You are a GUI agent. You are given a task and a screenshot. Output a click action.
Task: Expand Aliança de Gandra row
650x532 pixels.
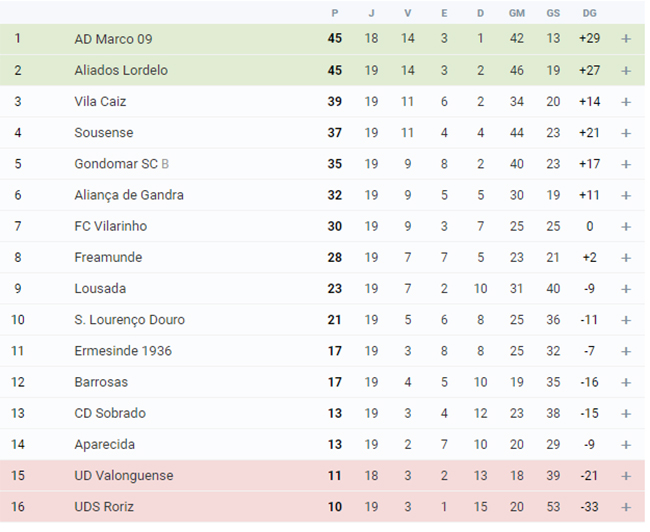pyautogui.click(x=626, y=195)
